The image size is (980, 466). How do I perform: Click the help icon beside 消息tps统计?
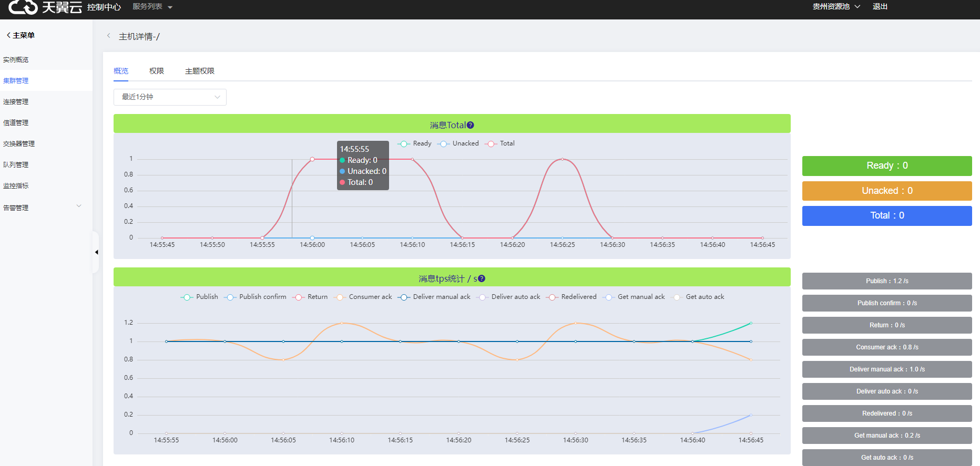click(482, 278)
